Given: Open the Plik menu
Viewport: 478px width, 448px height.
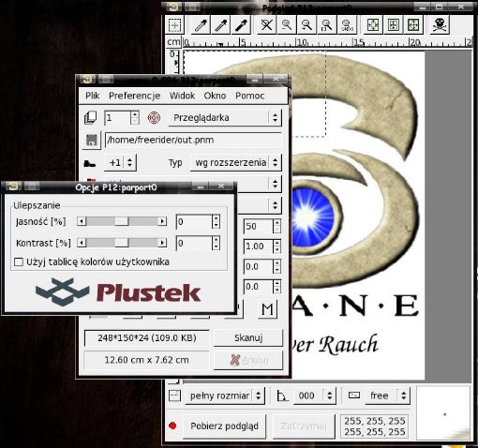Looking at the screenshot, I should (93, 96).
